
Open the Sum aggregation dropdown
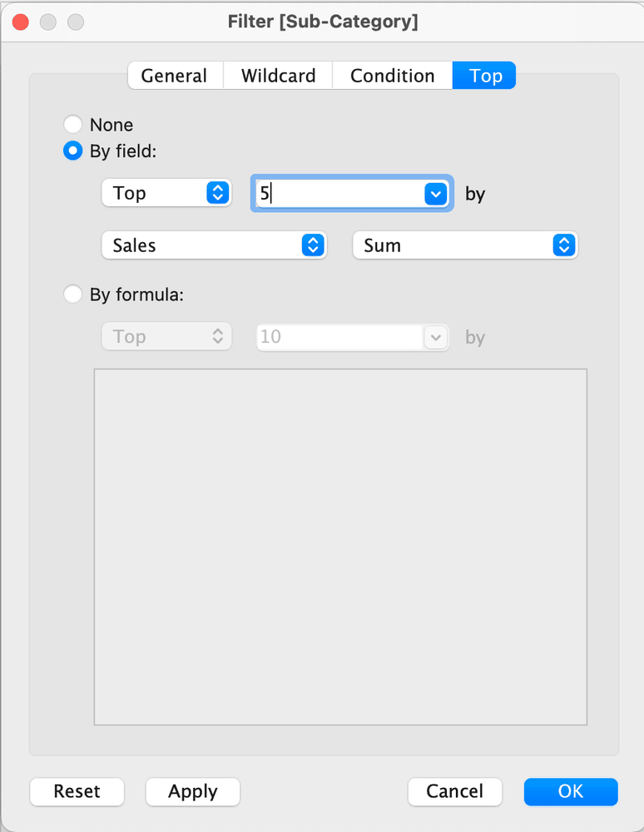tap(464, 245)
